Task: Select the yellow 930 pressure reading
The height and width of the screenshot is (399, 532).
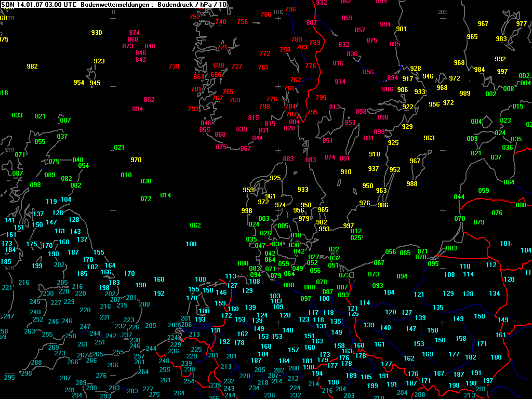Action: [x=97, y=33]
